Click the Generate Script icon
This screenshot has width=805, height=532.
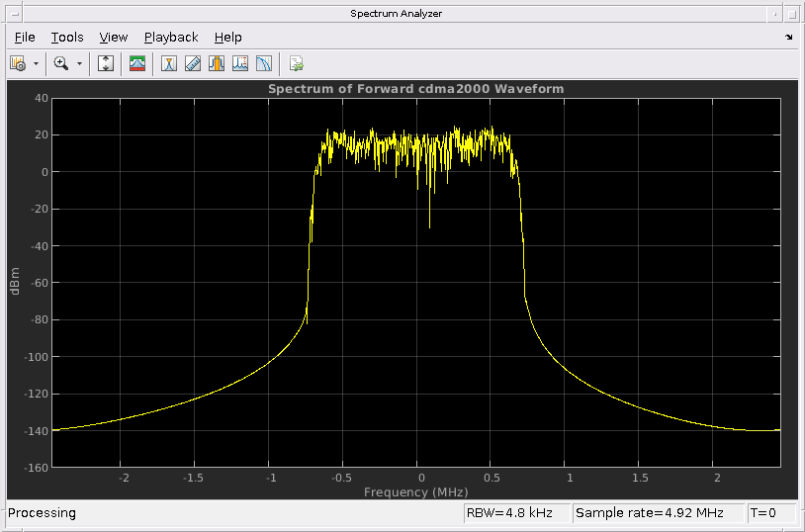[297, 63]
